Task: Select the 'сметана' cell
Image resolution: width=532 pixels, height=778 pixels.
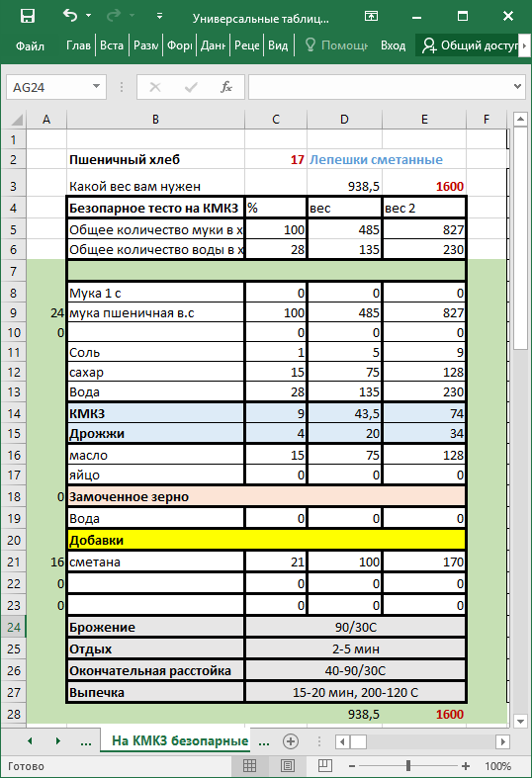Action: (155, 562)
